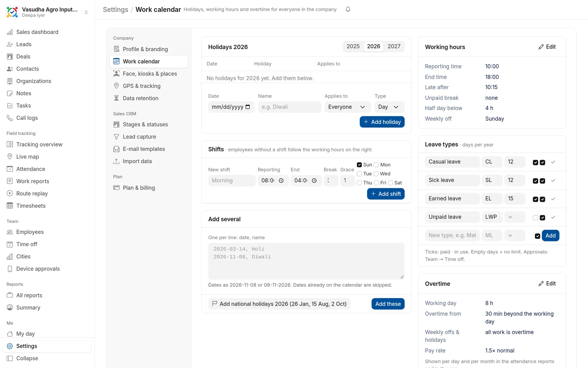Click the GPS & tracking pin icon

point(116,86)
